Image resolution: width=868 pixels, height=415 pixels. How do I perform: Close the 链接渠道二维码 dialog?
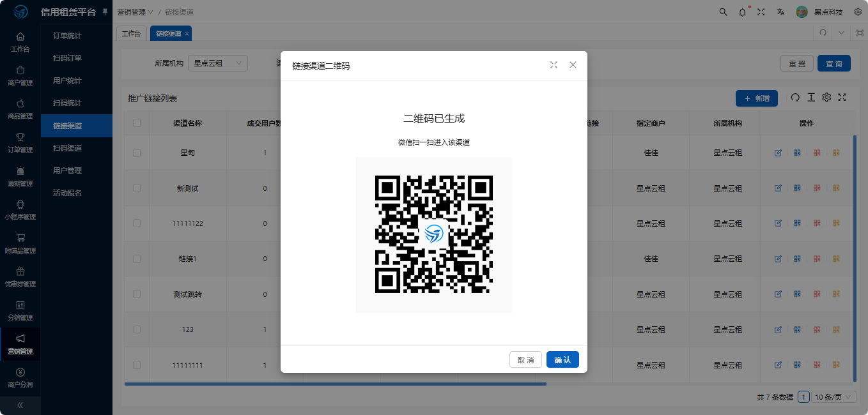(x=573, y=65)
